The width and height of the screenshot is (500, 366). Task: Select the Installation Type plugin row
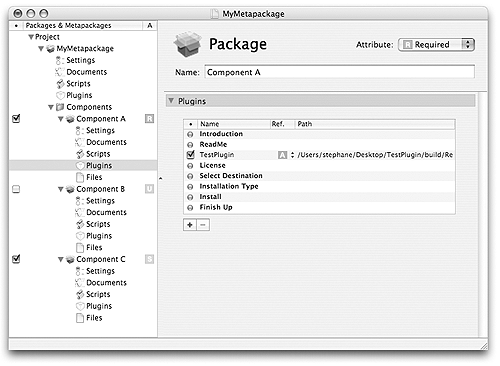[319, 186]
